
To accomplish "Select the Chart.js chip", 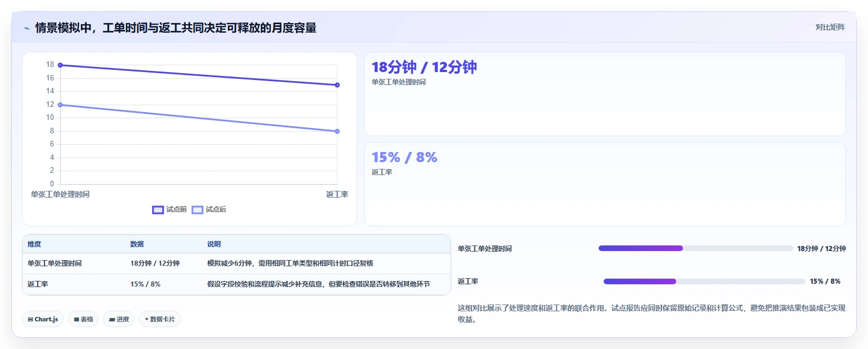I will point(43,319).
